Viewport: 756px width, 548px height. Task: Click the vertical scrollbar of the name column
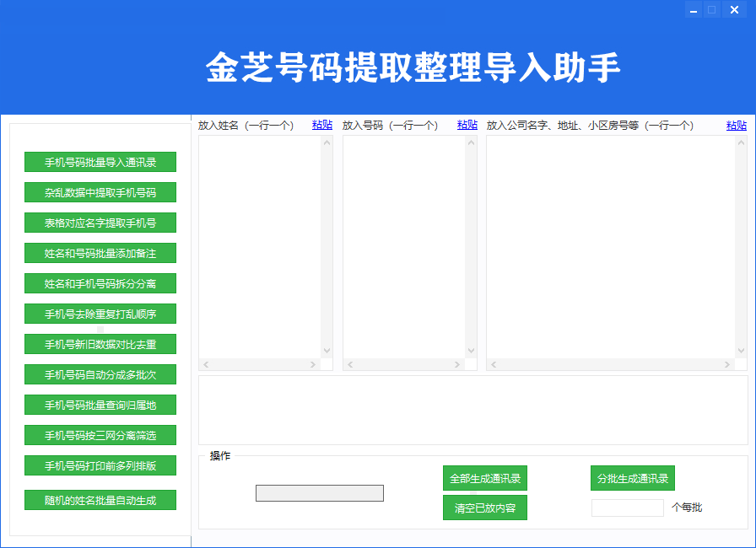tap(327, 249)
